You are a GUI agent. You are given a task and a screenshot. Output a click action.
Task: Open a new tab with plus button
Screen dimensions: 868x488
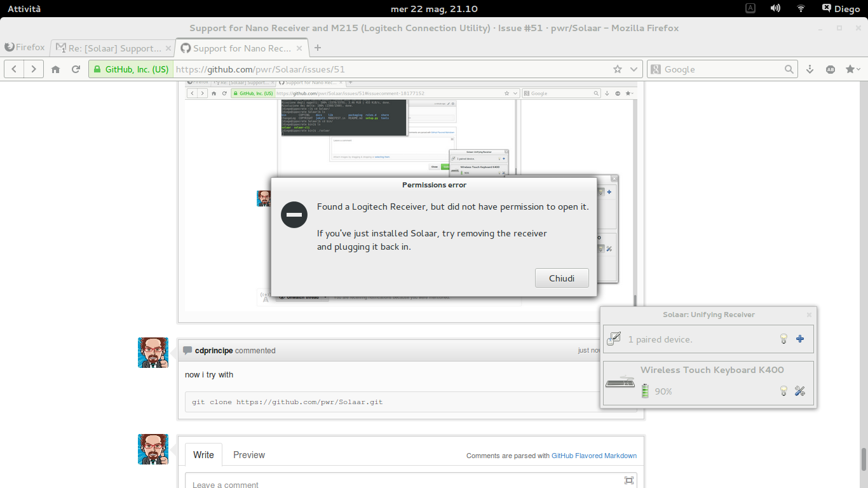pyautogui.click(x=318, y=48)
